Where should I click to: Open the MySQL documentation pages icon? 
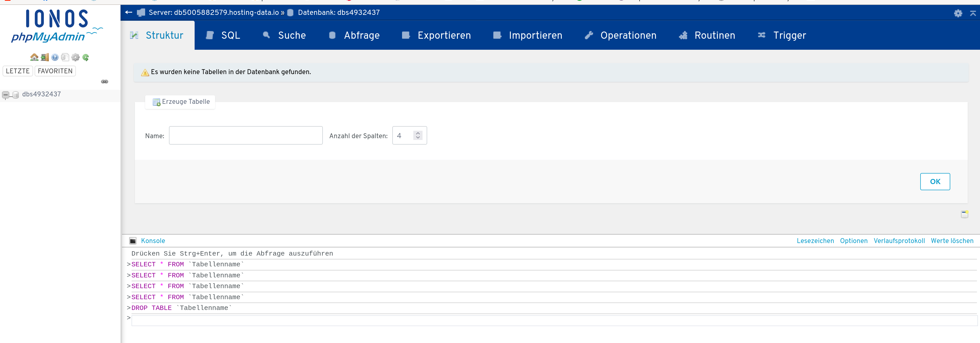(65, 57)
